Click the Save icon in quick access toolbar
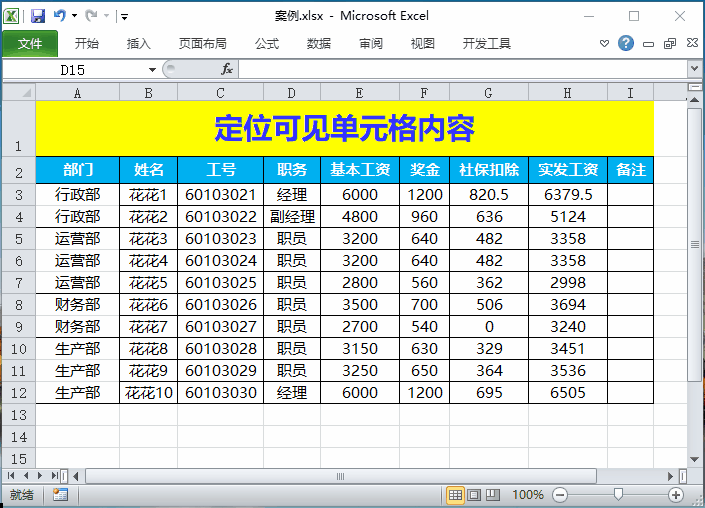This screenshot has width=705, height=508. (38, 16)
